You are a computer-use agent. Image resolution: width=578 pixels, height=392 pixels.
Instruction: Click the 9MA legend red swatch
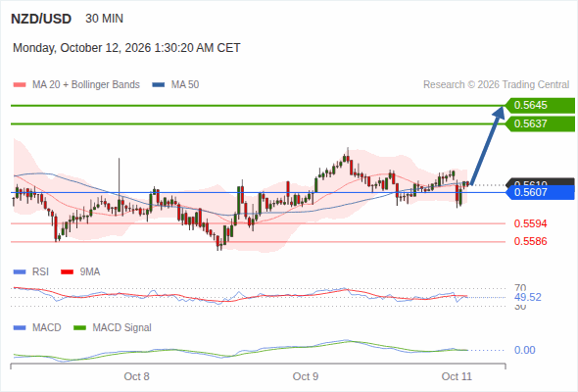click(67, 272)
